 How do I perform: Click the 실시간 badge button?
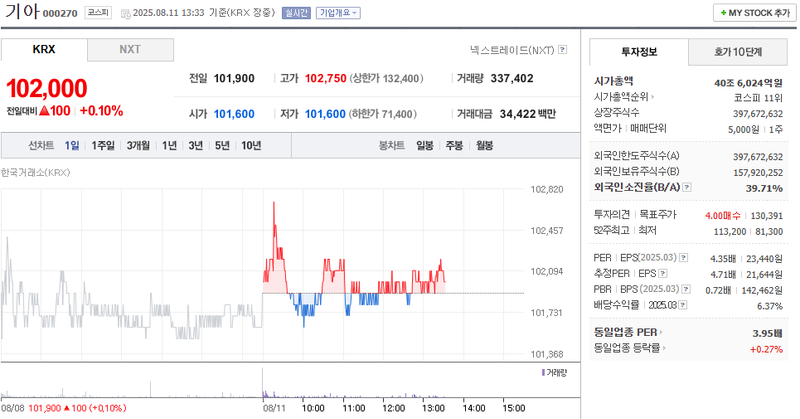coord(296,13)
